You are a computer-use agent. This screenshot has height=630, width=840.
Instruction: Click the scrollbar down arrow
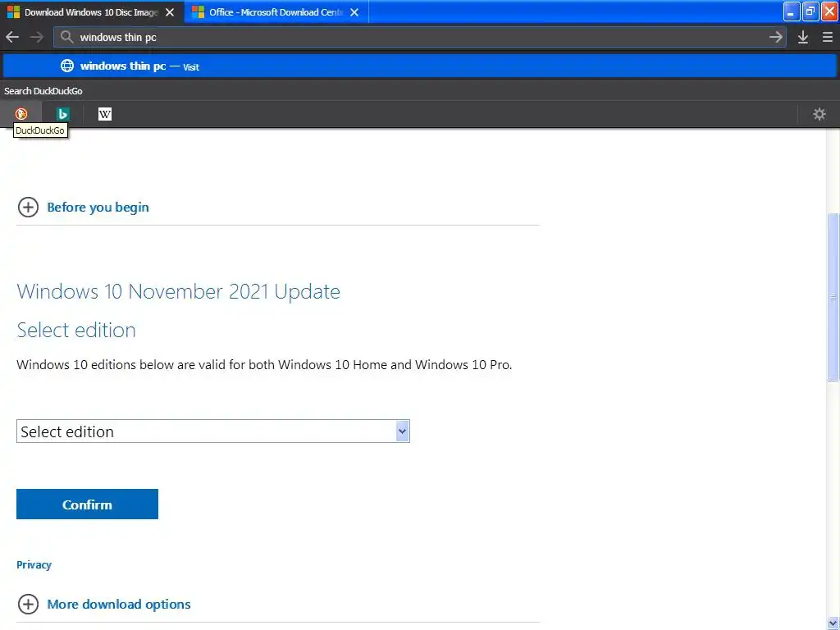tap(833, 623)
